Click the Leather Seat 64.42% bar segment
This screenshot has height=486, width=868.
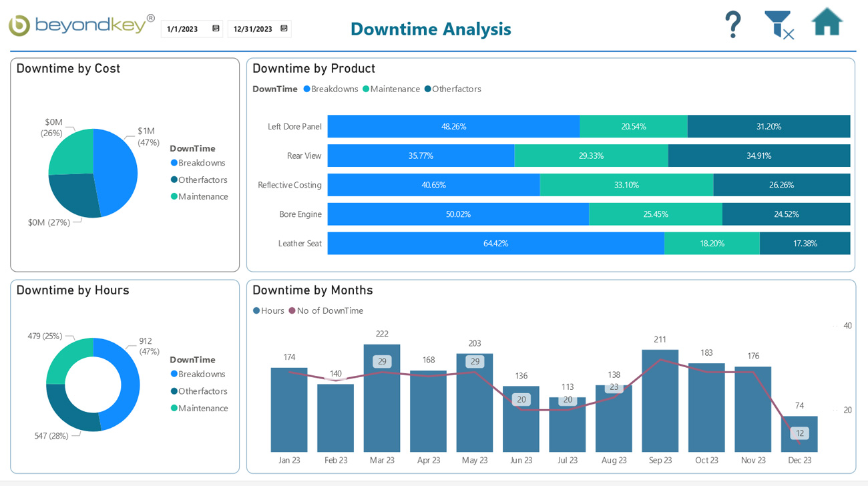[494, 243]
